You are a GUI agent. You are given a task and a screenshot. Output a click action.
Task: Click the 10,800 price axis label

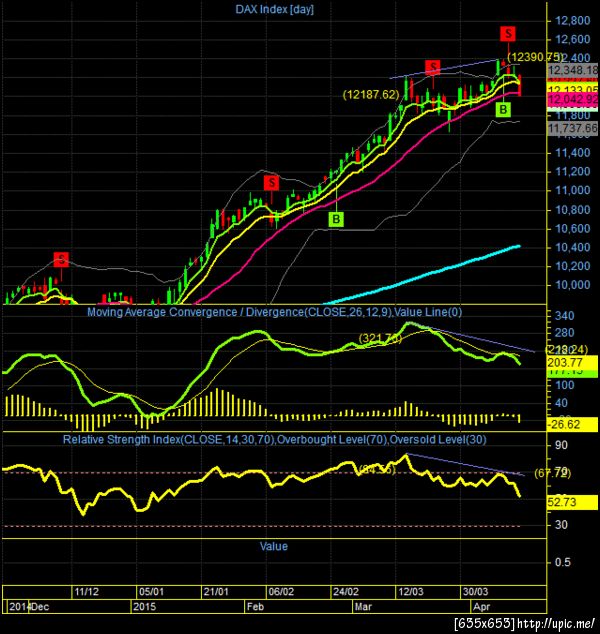tap(573, 210)
